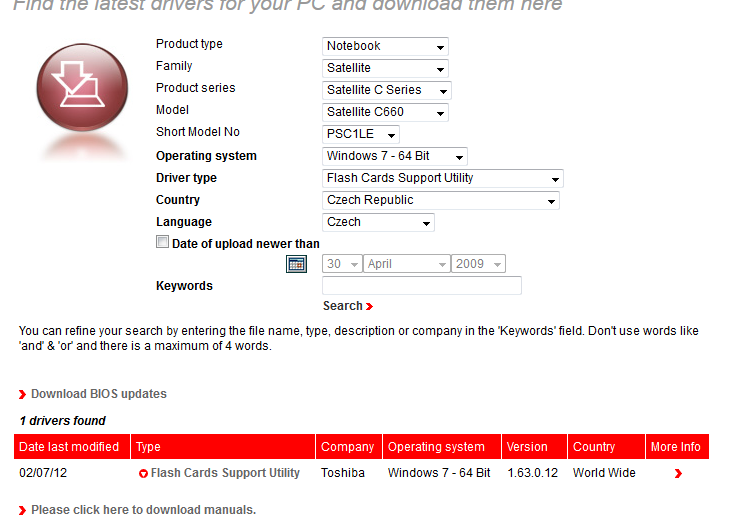Click the World Wide country cell
The height and width of the screenshot is (532, 732).
click(604, 473)
